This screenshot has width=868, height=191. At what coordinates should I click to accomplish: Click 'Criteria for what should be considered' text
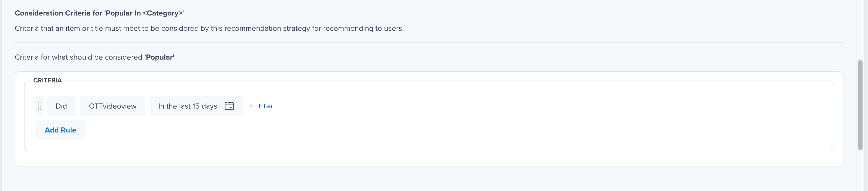tap(79, 57)
